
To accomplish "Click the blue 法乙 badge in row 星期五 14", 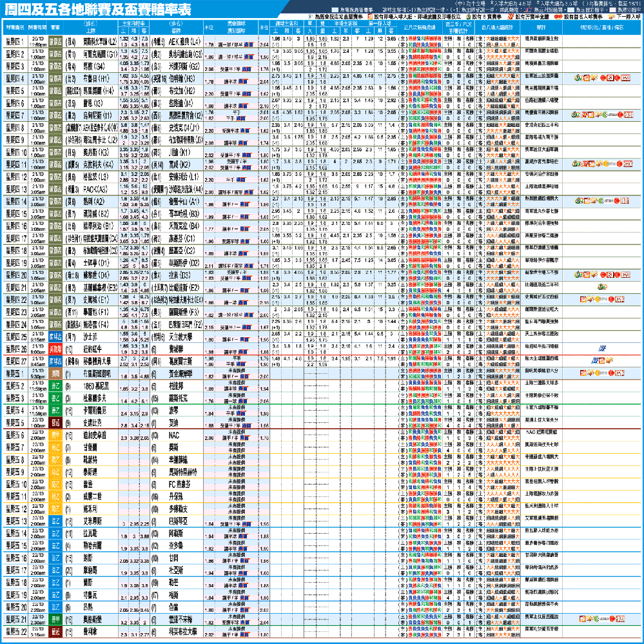I will pyautogui.click(x=56, y=532).
